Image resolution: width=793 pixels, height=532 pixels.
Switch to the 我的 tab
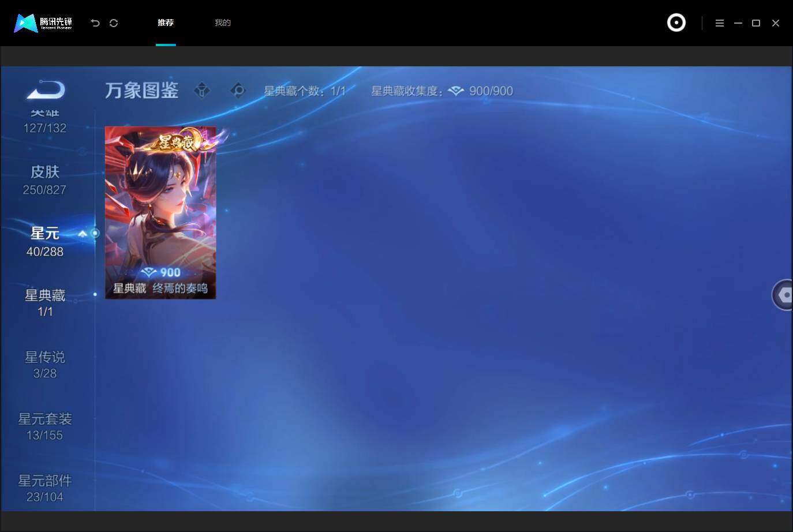click(223, 23)
